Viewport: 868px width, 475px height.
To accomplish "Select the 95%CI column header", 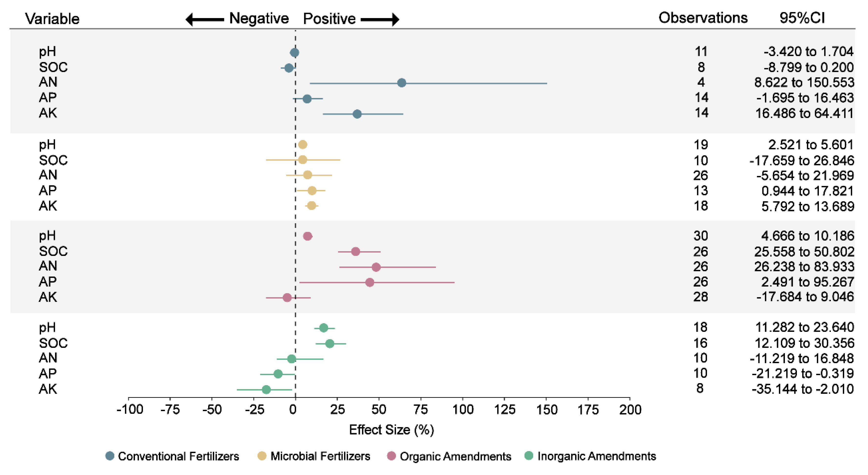I will 802,18.
